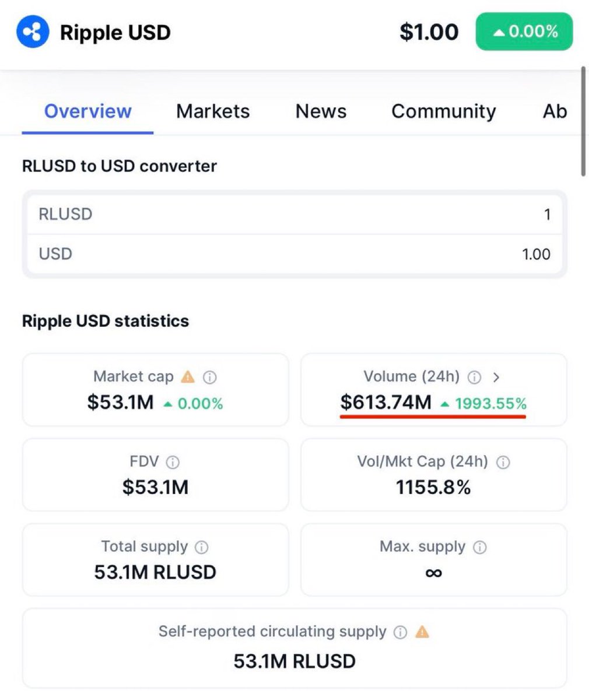589x700 pixels.
Task: Open the News tab
Action: [x=321, y=111]
